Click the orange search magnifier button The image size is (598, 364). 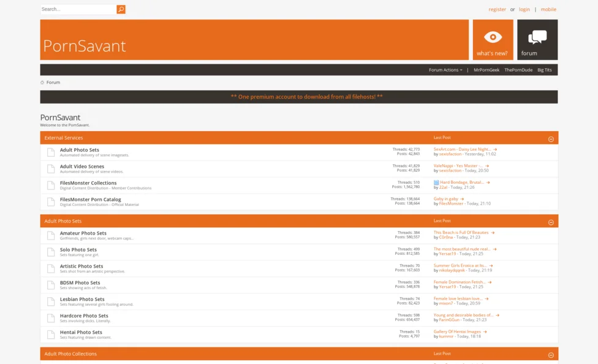(121, 9)
